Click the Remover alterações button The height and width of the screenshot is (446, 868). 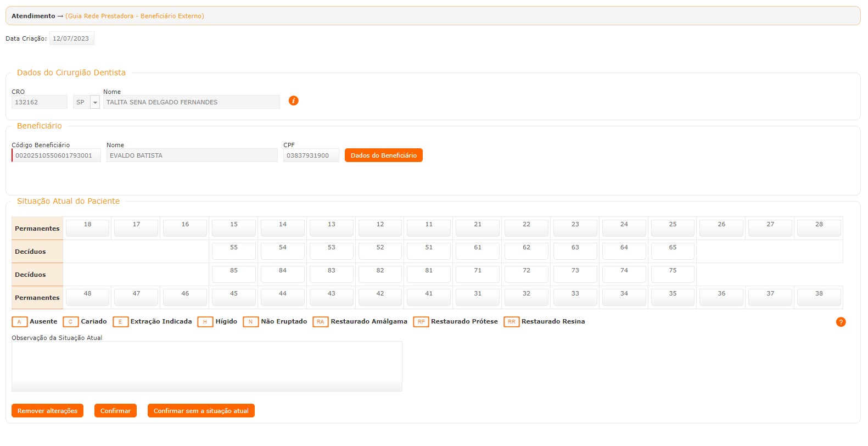pyautogui.click(x=47, y=411)
